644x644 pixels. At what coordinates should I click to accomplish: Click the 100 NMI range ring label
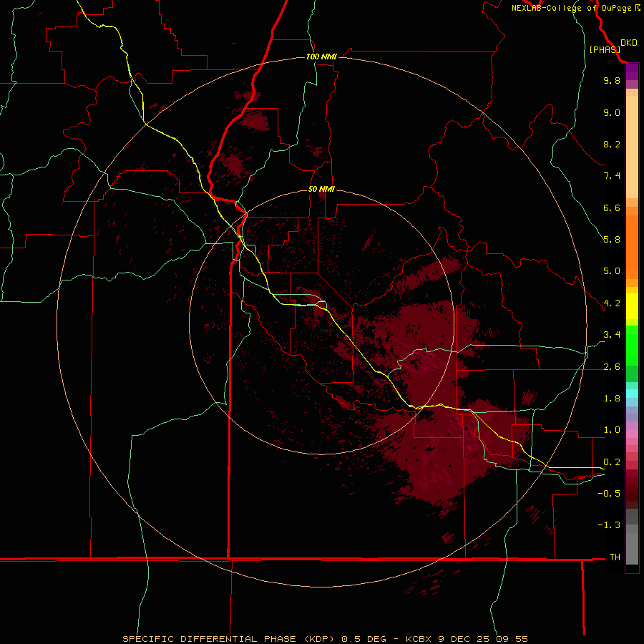[x=321, y=57]
